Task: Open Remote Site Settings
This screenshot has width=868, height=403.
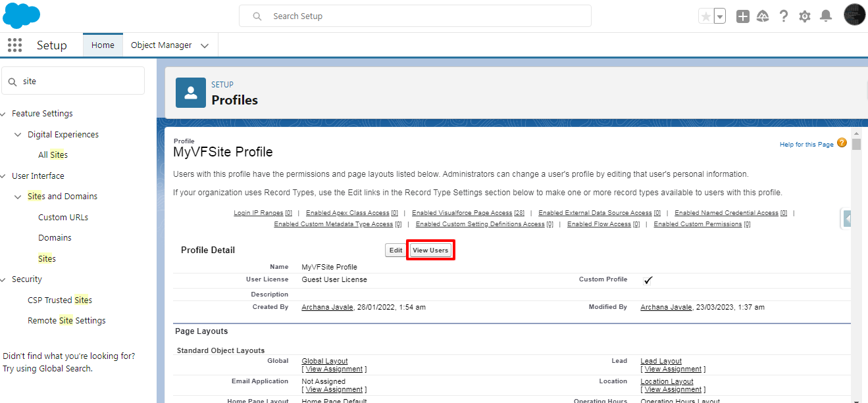Action: [x=66, y=320]
